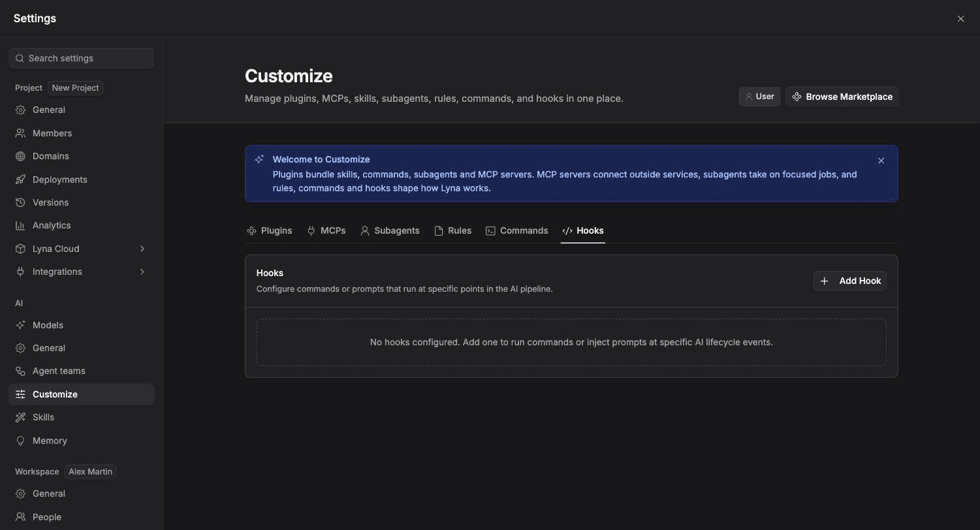Expand the Integrations chevron
The image size is (980, 530).
coord(142,272)
